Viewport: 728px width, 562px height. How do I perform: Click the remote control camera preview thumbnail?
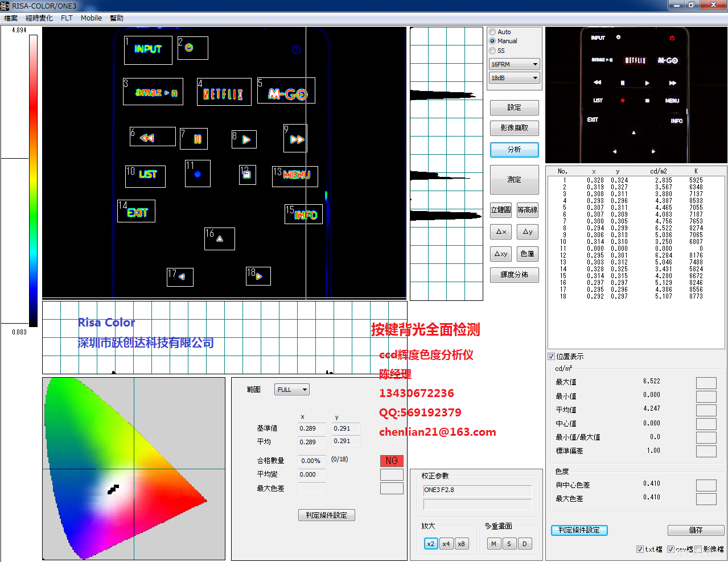coord(636,95)
